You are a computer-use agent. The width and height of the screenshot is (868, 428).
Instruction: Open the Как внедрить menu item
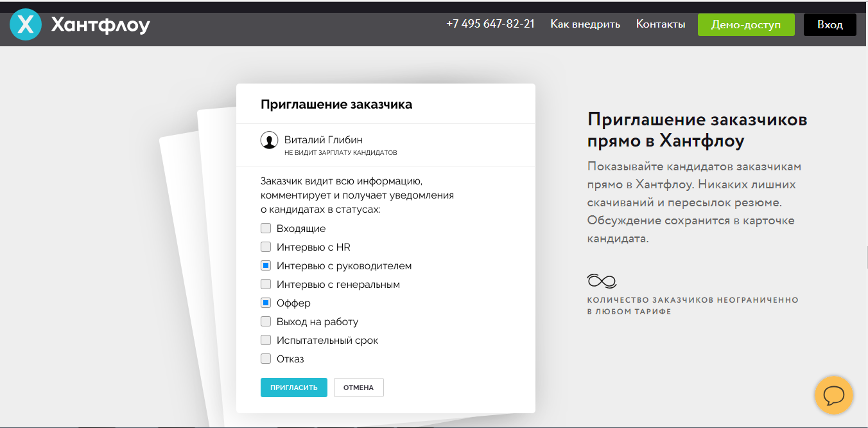(585, 24)
